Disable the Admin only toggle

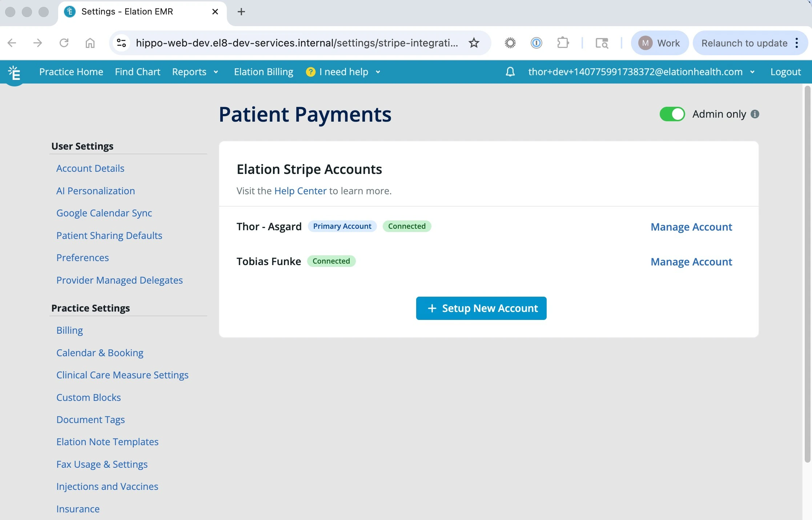[x=672, y=114]
